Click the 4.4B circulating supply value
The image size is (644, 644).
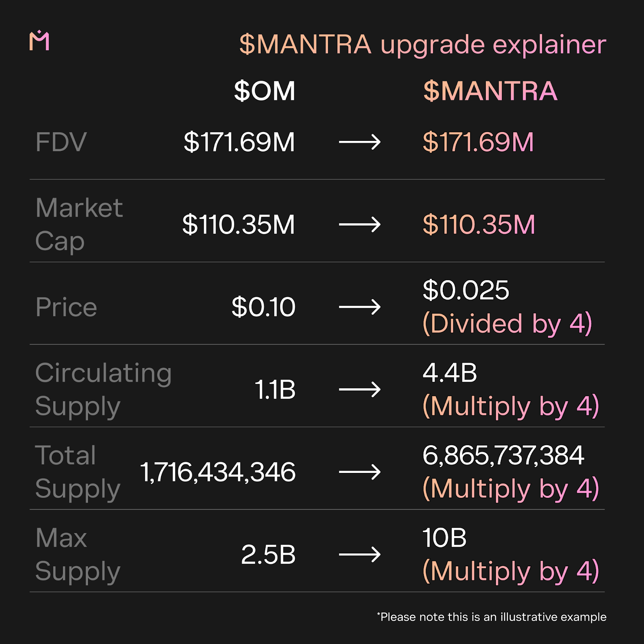point(450,373)
